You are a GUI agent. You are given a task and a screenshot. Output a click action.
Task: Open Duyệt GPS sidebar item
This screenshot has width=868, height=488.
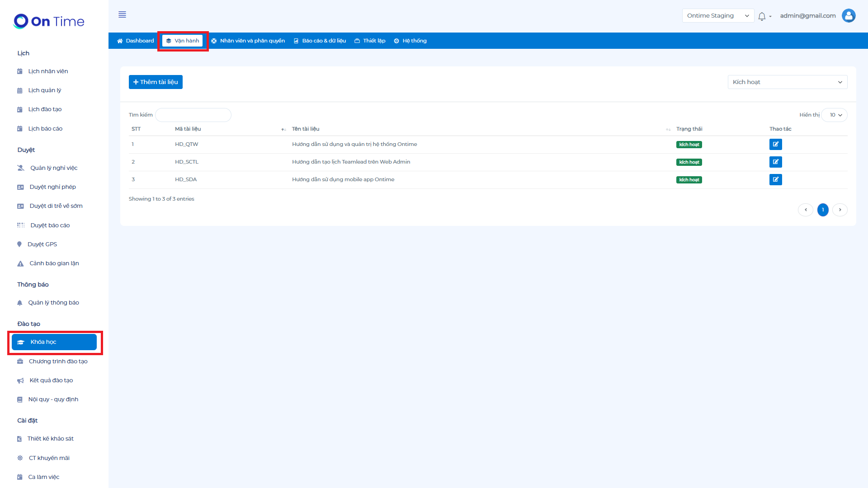(x=42, y=244)
